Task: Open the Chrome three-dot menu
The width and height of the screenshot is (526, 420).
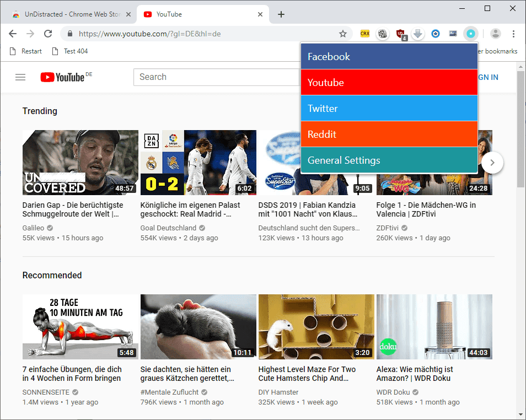Action: 513,34
